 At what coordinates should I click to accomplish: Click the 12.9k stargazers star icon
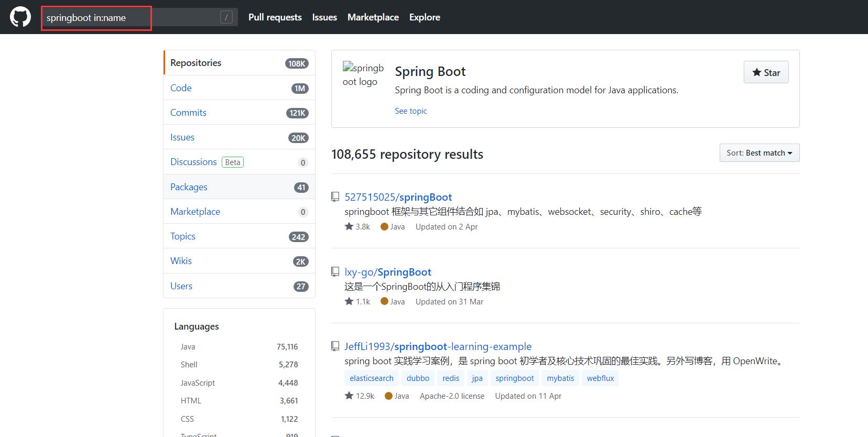[x=349, y=396]
